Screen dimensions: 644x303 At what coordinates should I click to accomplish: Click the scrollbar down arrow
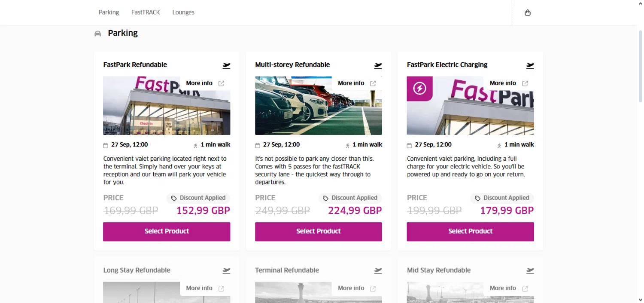[x=640, y=299]
